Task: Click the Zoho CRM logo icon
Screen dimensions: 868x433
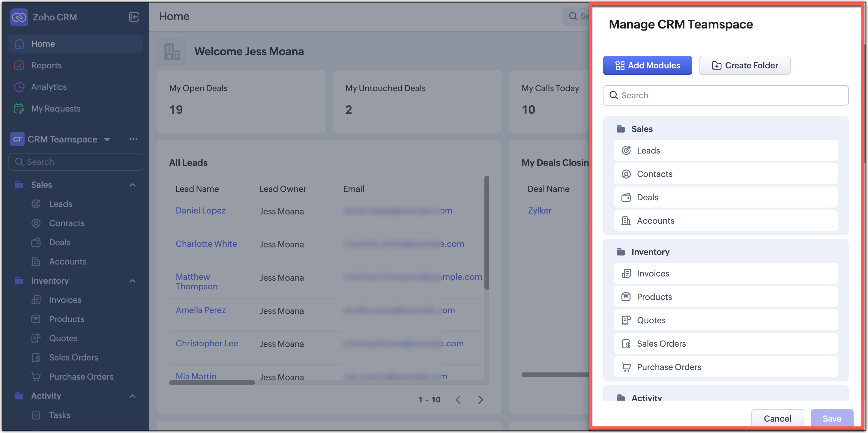Action: coord(19,17)
